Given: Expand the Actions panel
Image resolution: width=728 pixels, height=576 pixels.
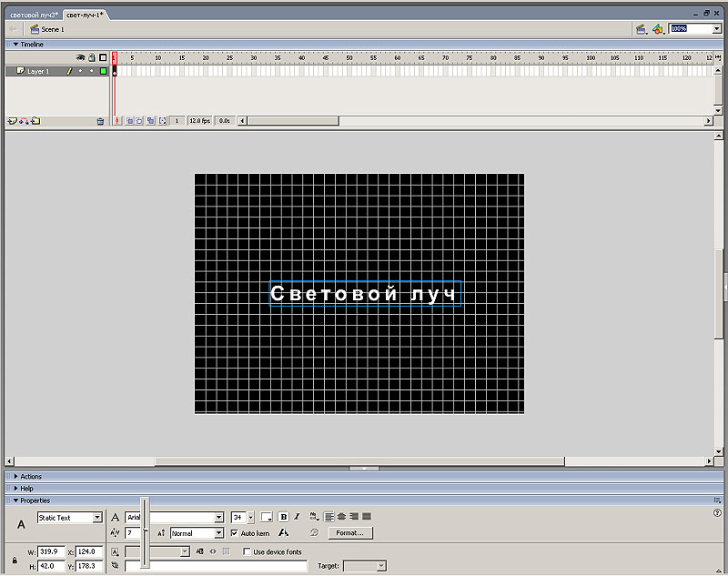Looking at the screenshot, I should (15, 476).
